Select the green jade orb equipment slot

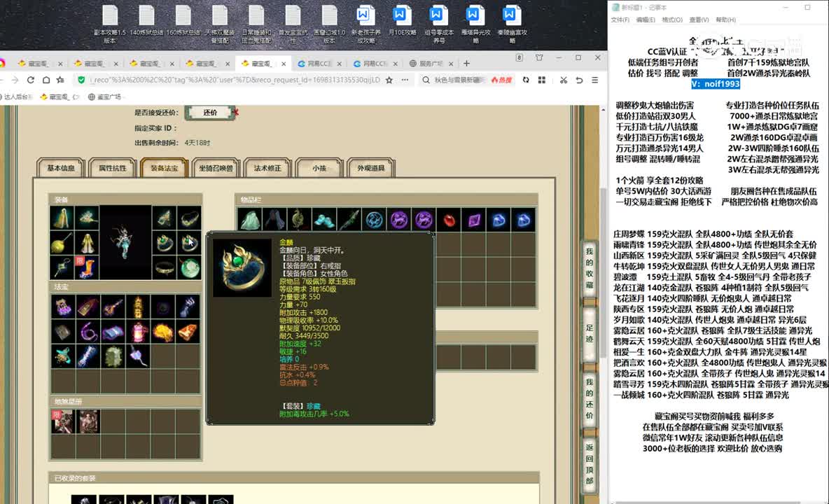[189, 267]
